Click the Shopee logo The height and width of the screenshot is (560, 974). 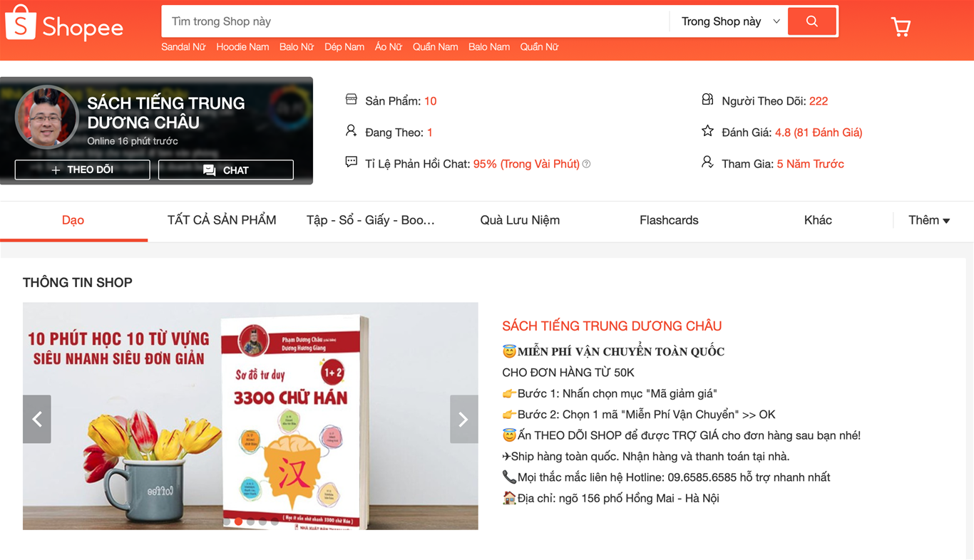[64, 24]
